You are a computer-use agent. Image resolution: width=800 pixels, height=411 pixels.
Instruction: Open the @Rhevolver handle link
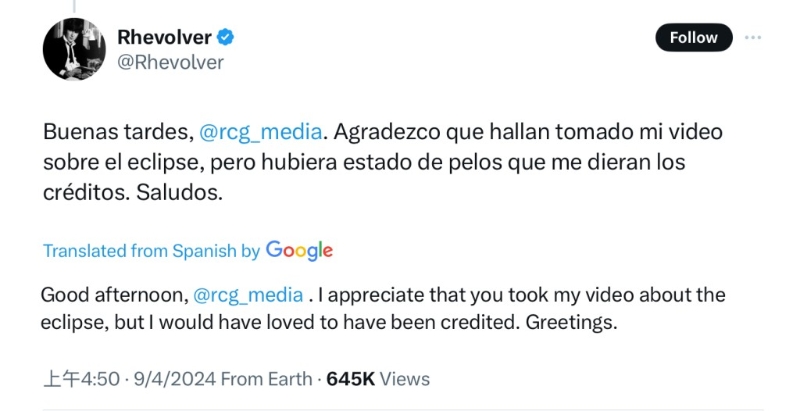click(x=170, y=62)
